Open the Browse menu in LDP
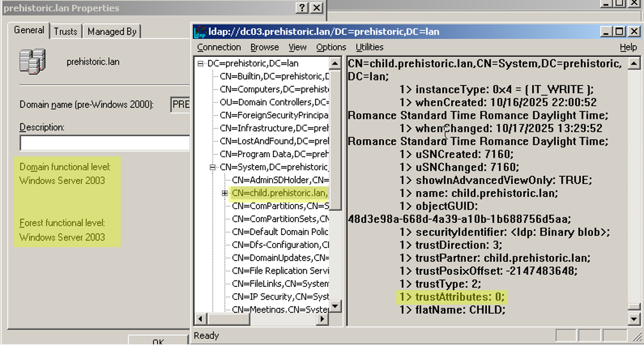 click(x=264, y=47)
